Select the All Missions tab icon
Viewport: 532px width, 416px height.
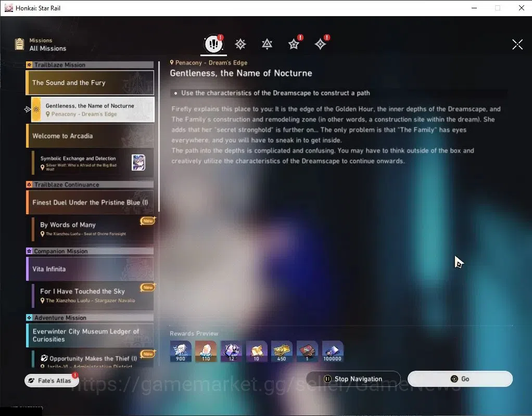click(x=214, y=44)
